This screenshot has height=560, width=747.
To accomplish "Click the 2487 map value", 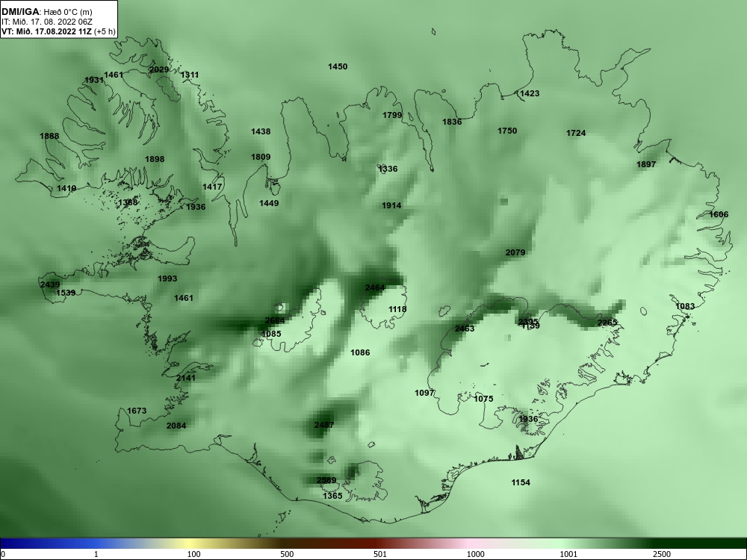I will [x=324, y=425].
